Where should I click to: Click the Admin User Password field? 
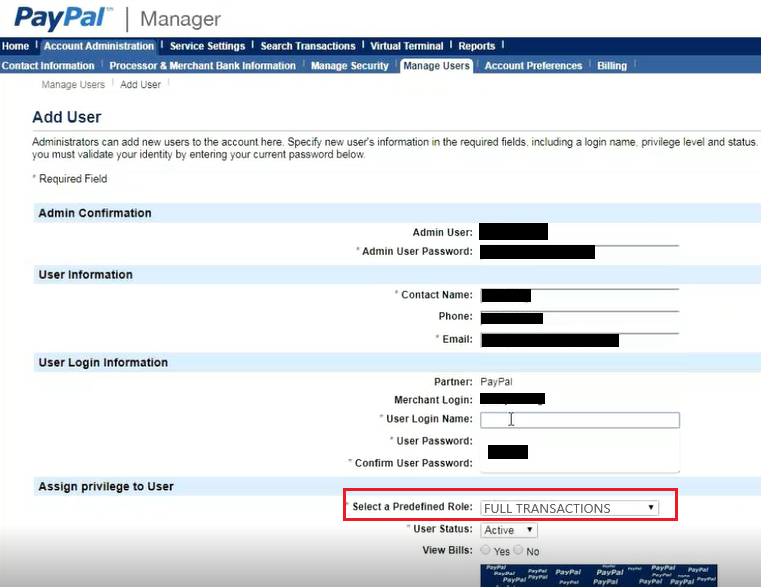pyautogui.click(x=579, y=252)
